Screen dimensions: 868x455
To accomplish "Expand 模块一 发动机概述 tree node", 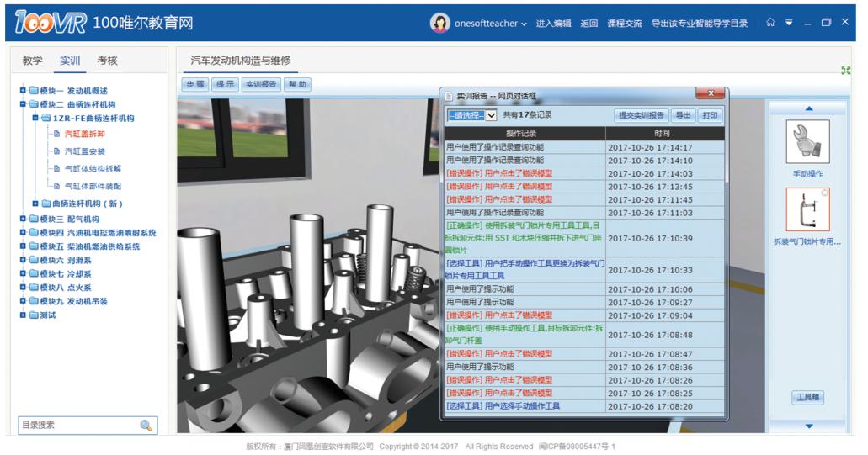I will 23,91.
